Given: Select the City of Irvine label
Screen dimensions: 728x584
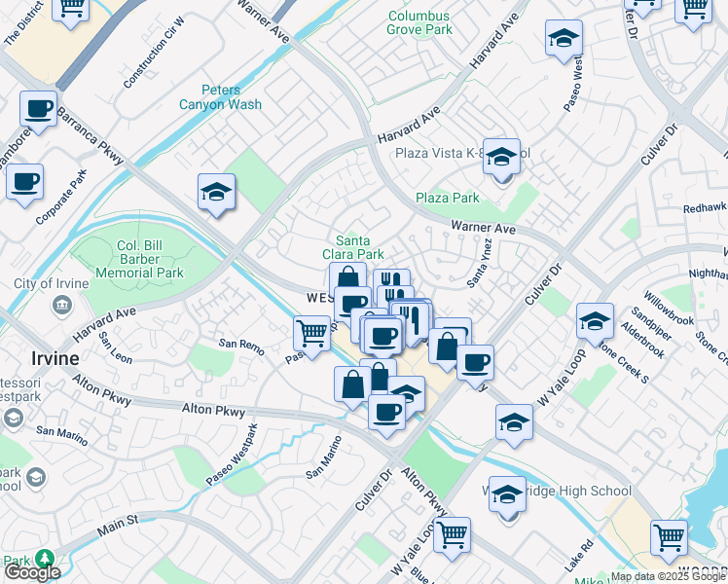Looking at the screenshot, I should click(51, 283).
